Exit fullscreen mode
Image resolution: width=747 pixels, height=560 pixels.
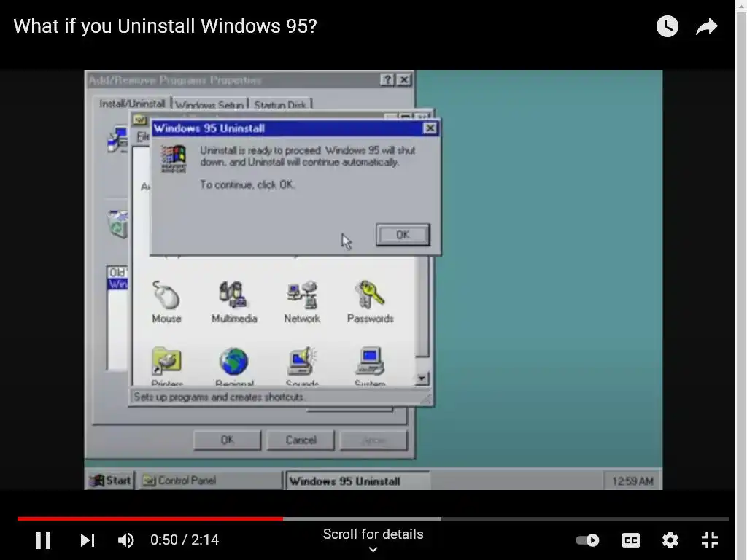pos(710,540)
